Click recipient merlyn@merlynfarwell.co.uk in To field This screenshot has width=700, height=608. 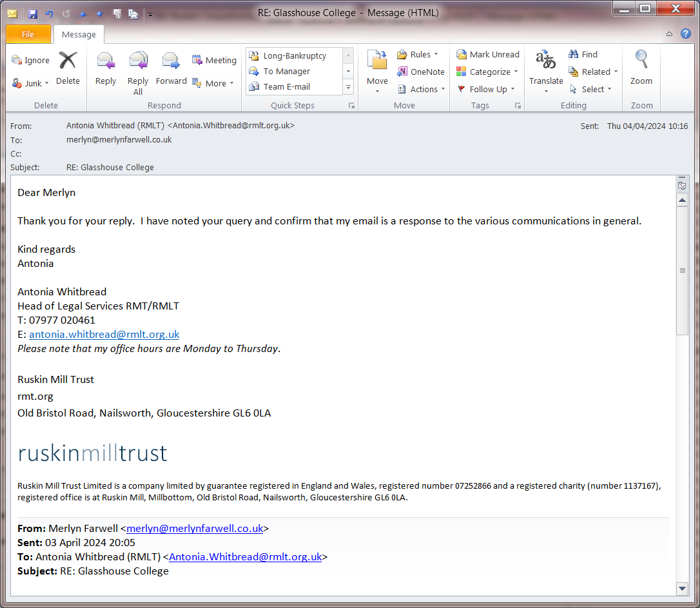pyautogui.click(x=119, y=140)
